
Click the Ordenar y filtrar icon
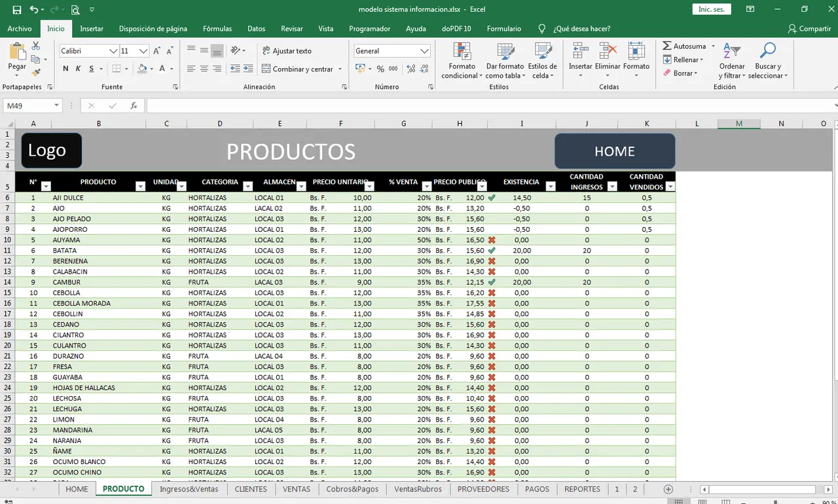pos(731,51)
